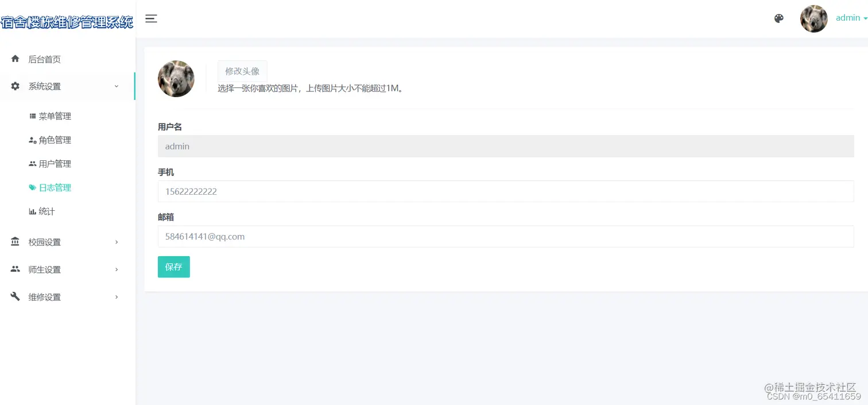This screenshot has width=868, height=405.
Task: Click the 维修设置 menu label
Action: (45, 297)
